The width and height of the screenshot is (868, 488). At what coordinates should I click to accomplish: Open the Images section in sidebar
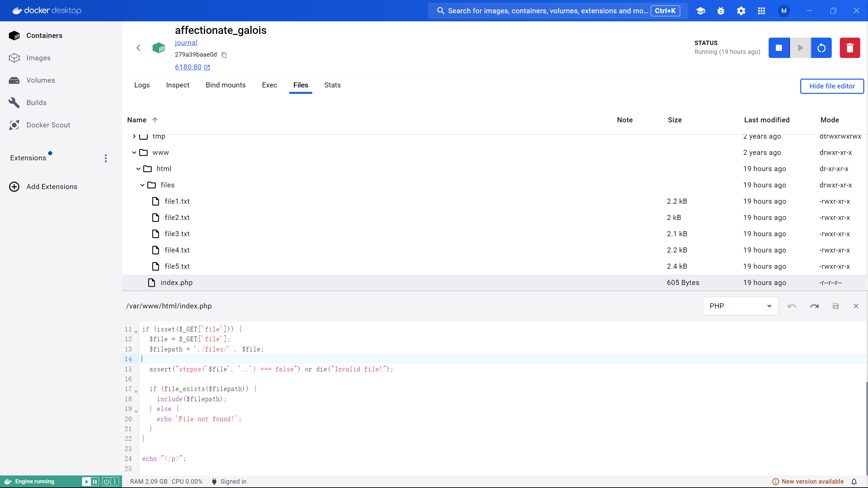pyautogui.click(x=38, y=58)
